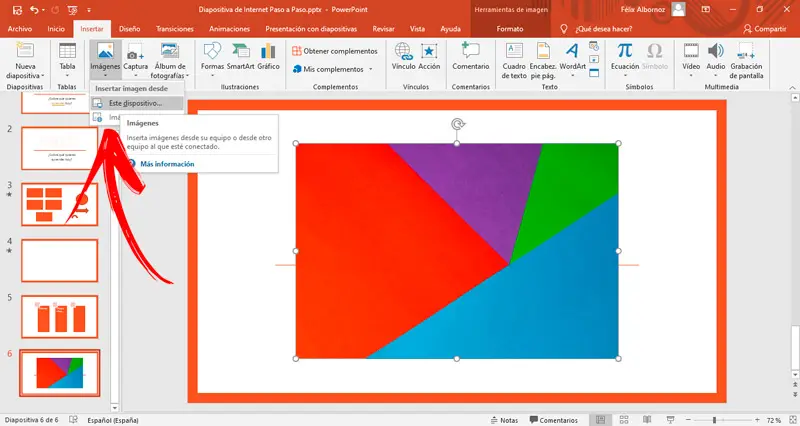Expand Quick Access Toolbar customize arrow
This screenshot has width=800, height=426.
[x=89, y=10]
